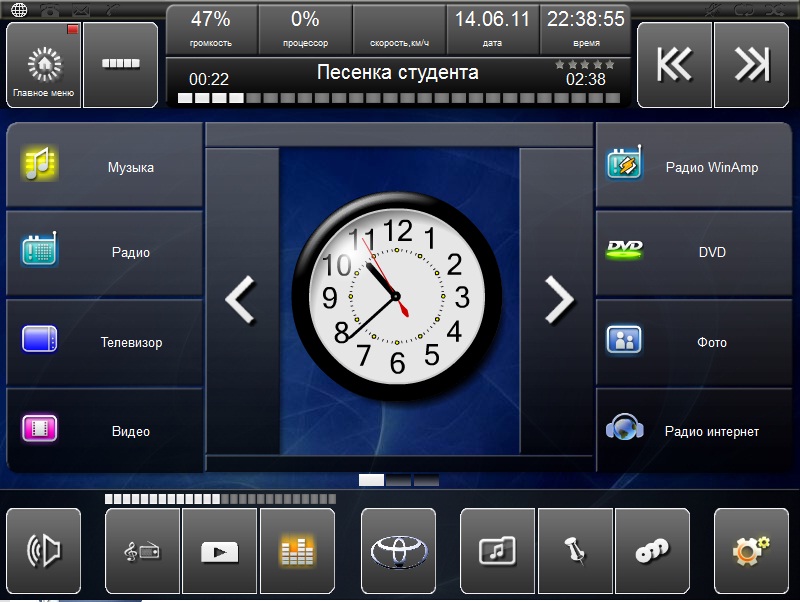The image size is (800, 602).
Task: Toggle the mute indicator in status bar
Action: tap(715, 9)
